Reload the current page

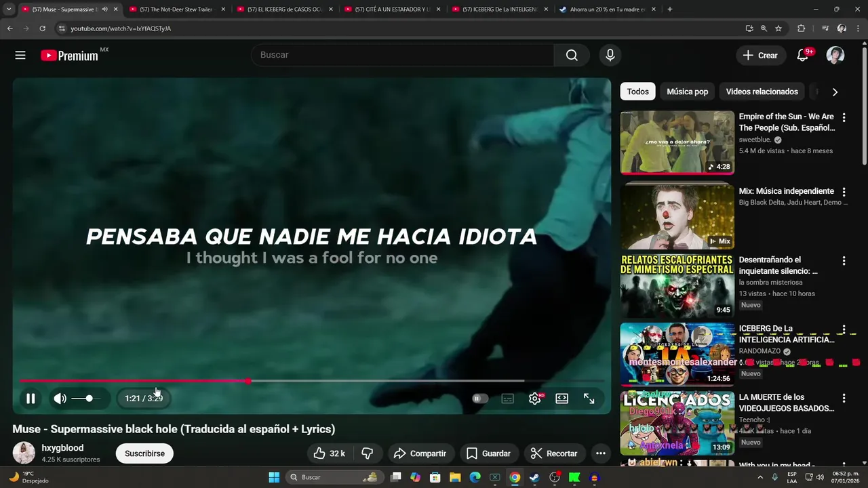[42, 28]
